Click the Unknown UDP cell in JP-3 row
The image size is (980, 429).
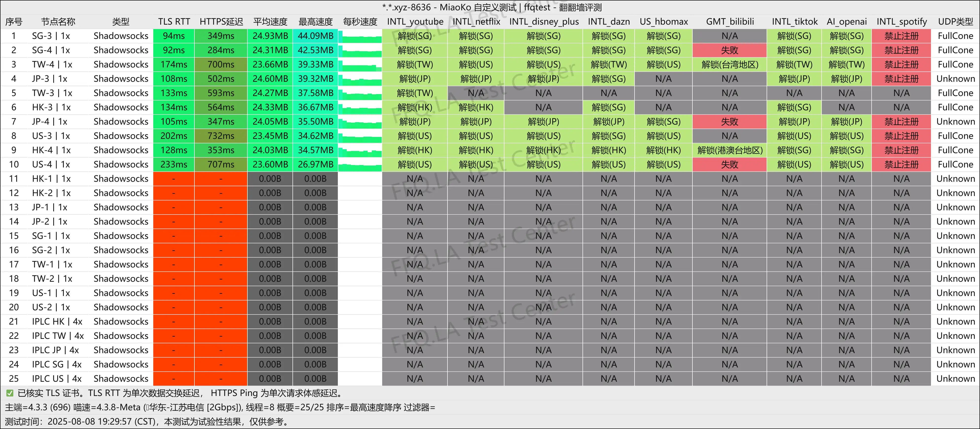point(956,79)
